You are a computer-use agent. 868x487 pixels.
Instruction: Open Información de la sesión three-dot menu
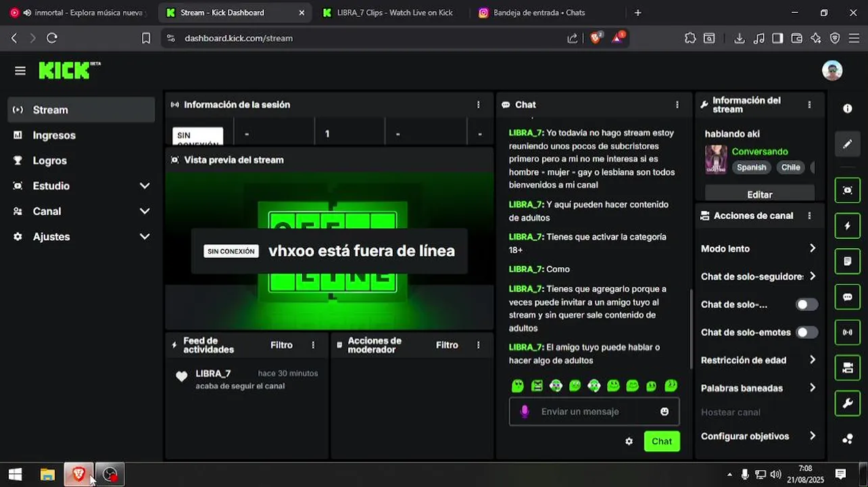coord(478,105)
